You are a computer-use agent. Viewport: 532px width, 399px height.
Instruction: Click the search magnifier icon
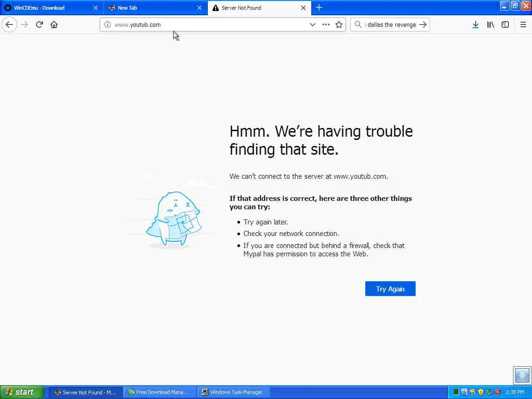click(357, 25)
